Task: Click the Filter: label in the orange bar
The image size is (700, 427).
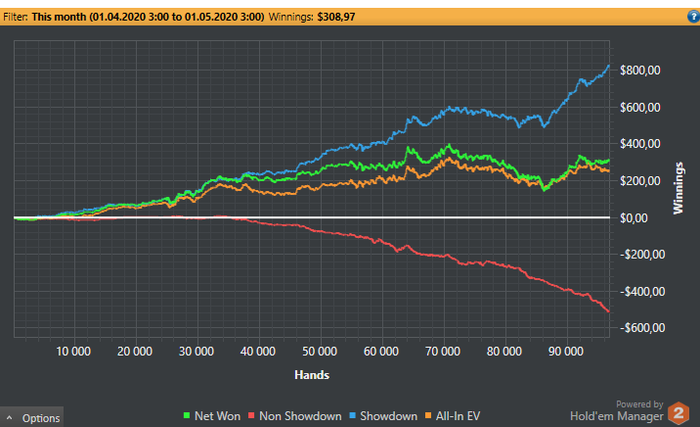Action: [16, 17]
